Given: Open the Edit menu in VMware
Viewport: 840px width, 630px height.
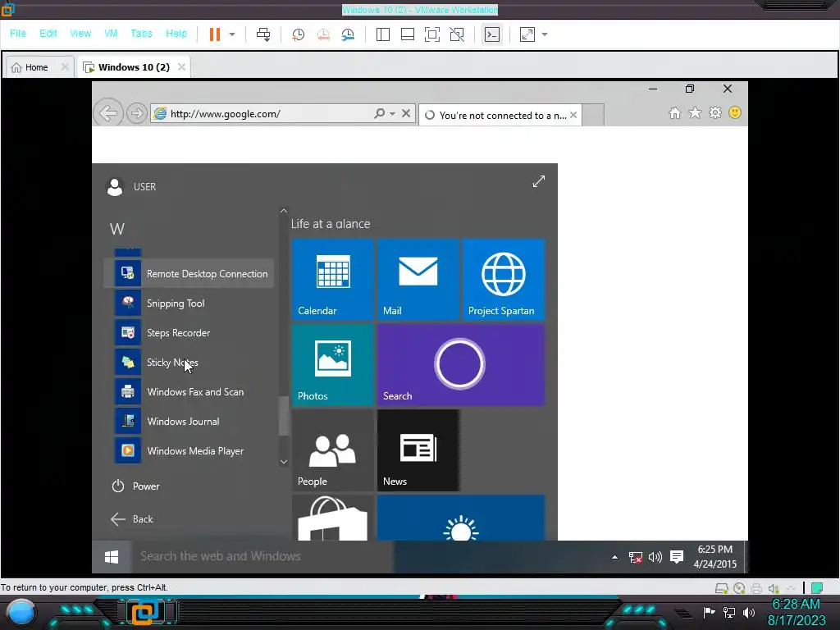Looking at the screenshot, I should pyautogui.click(x=48, y=33).
